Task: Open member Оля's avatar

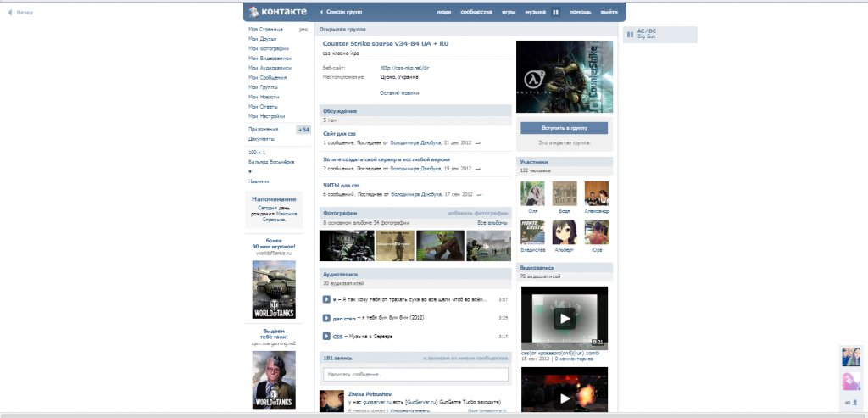Action: click(x=532, y=193)
